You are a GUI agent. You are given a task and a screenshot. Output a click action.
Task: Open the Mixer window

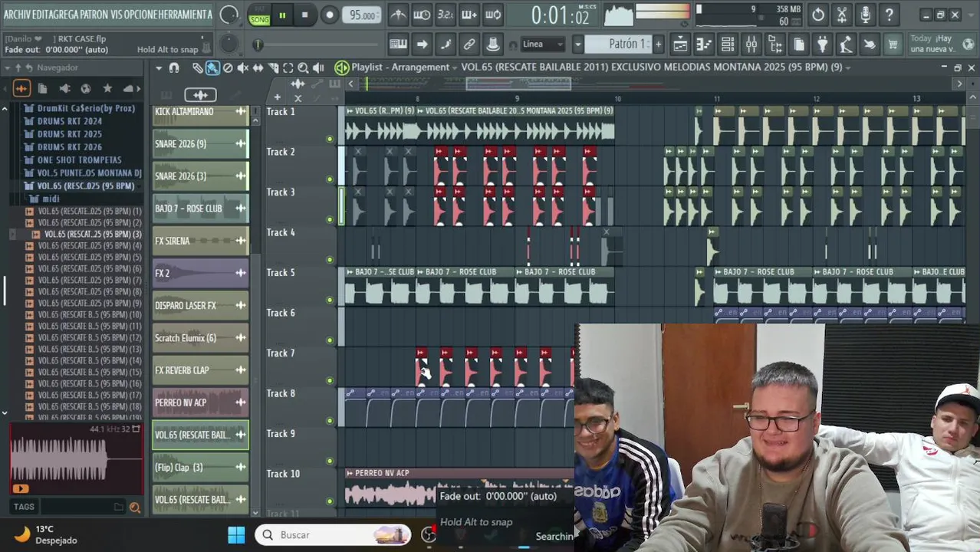(x=751, y=44)
